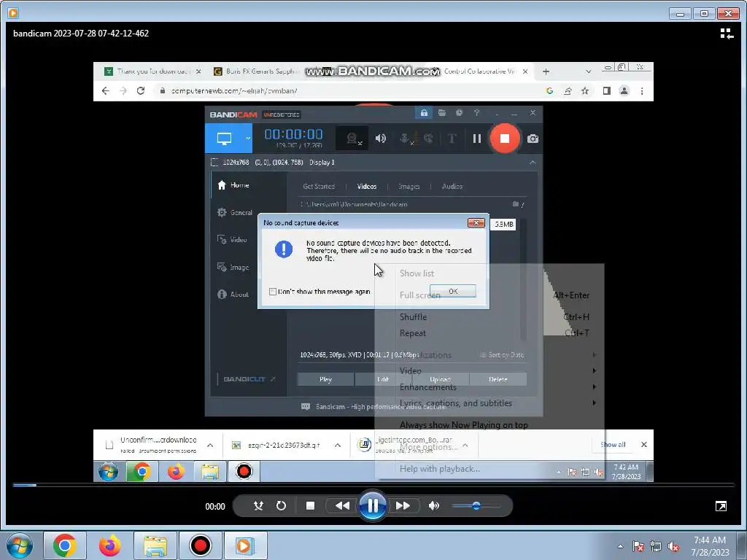
Task: Pause the playing video
Action: [x=373, y=506]
